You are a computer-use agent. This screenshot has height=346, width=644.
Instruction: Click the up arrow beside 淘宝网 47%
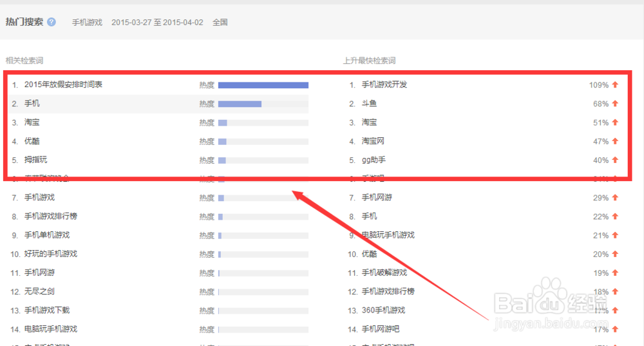[x=615, y=141]
